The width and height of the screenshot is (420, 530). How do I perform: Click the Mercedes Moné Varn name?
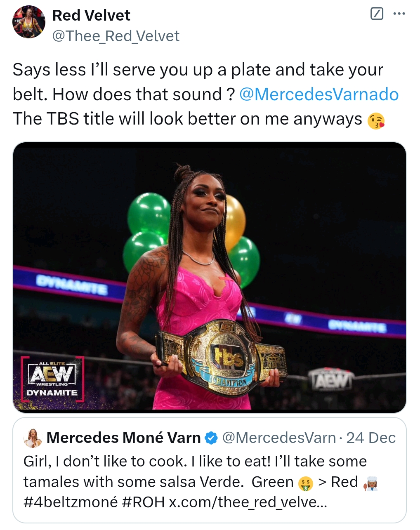[124, 438]
